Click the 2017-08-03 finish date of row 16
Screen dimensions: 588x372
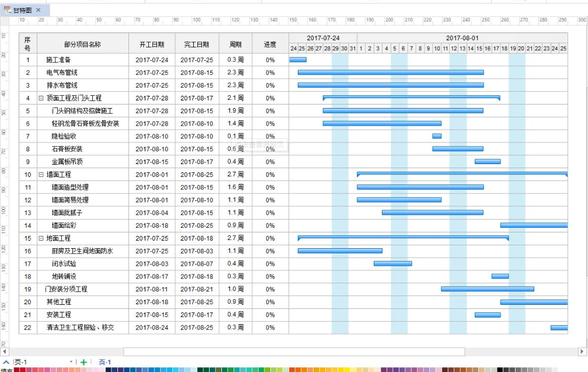197,251
